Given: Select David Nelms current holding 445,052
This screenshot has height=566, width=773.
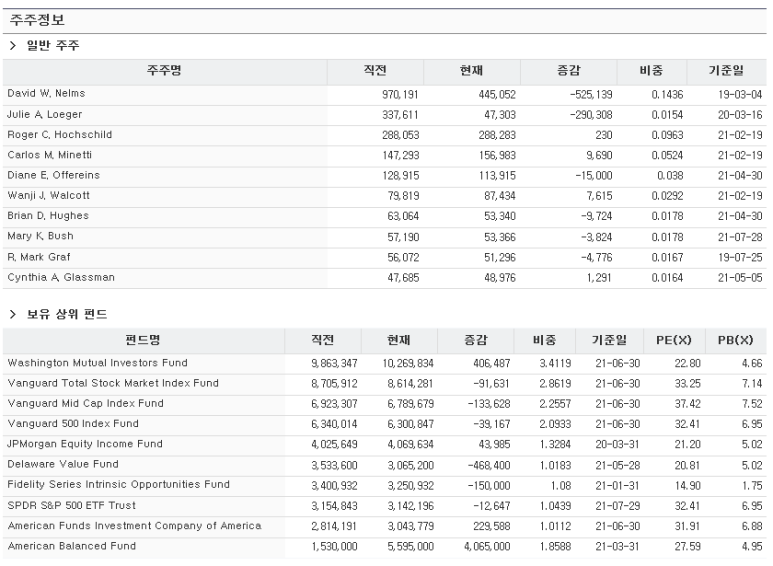Looking at the screenshot, I should point(497,94).
